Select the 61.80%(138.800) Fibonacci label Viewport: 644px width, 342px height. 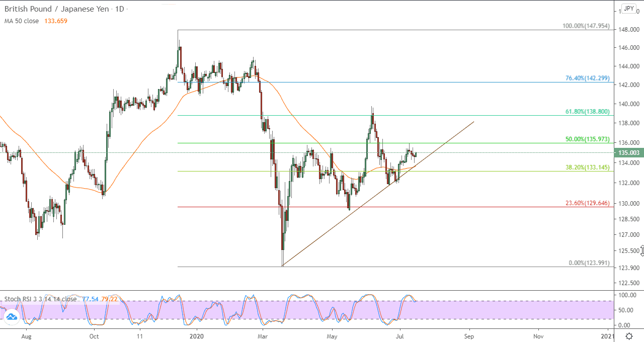(x=587, y=112)
